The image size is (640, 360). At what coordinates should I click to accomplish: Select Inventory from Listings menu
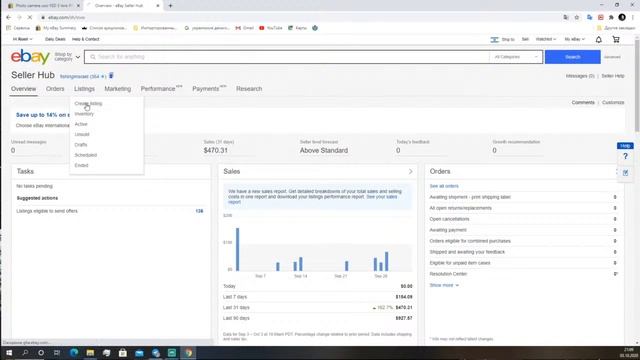pyautogui.click(x=84, y=114)
